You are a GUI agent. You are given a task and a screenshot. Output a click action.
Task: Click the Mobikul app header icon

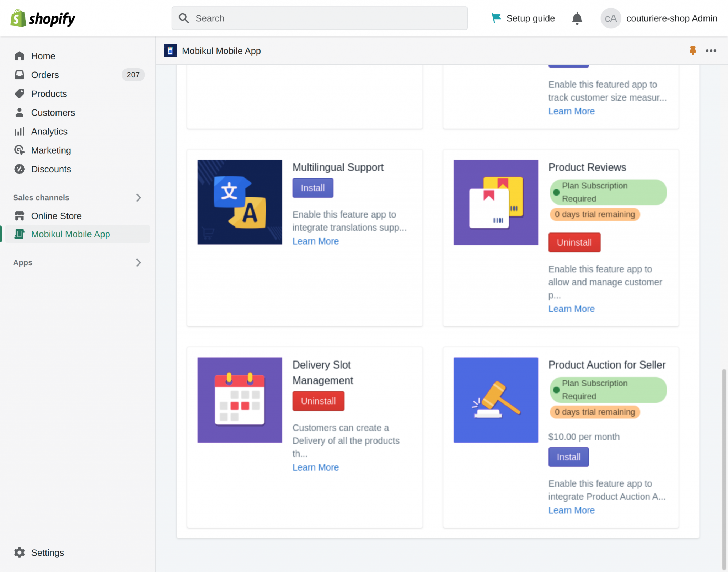click(170, 51)
